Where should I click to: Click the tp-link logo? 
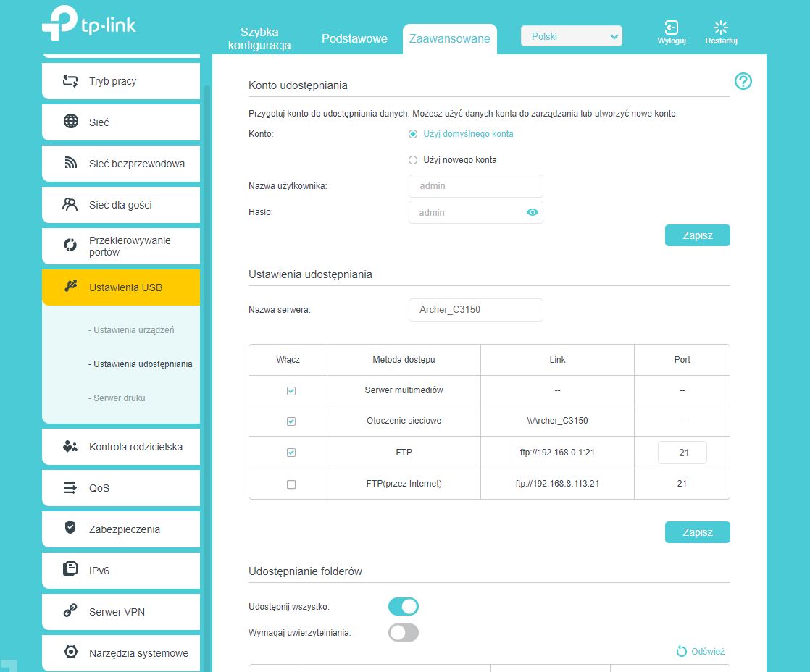click(x=89, y=23)
